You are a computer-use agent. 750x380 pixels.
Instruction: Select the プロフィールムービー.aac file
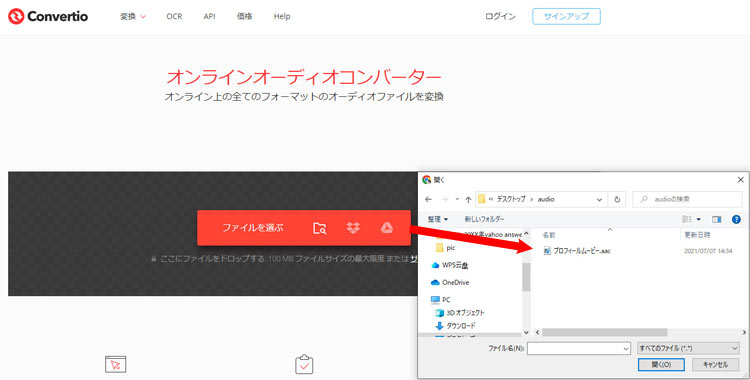click(x=577, y=251)
